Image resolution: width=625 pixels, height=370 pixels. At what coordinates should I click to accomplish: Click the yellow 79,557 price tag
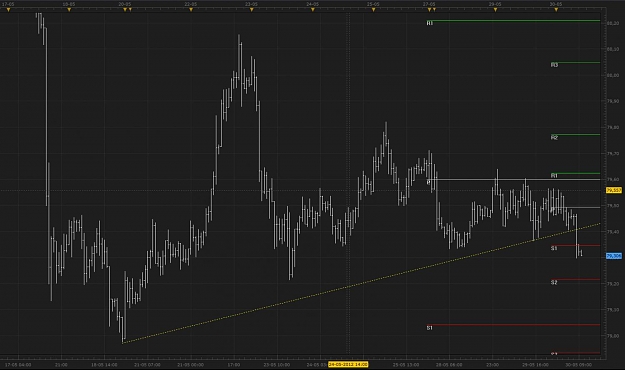[613, 190]
